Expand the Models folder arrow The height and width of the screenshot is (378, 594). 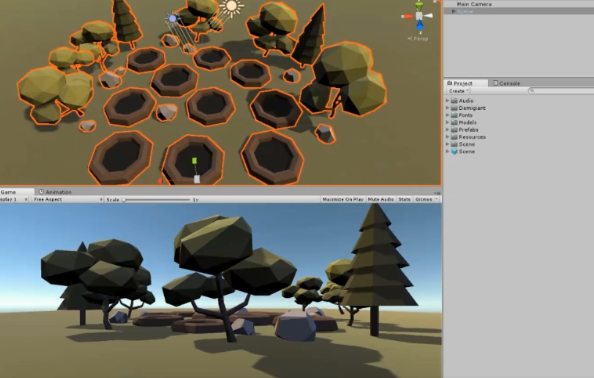pyautogui.click(x=447, y=122)
